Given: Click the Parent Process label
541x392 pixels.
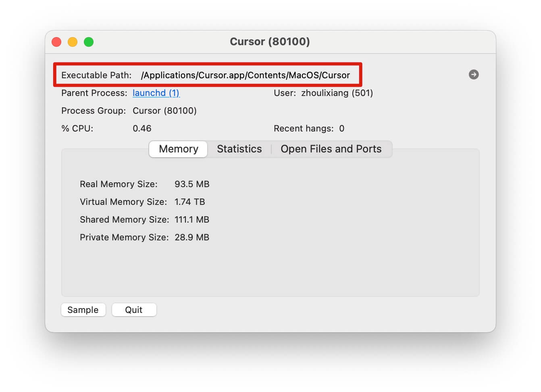Looking at the screenshot, I should click(x=94, y=93).
